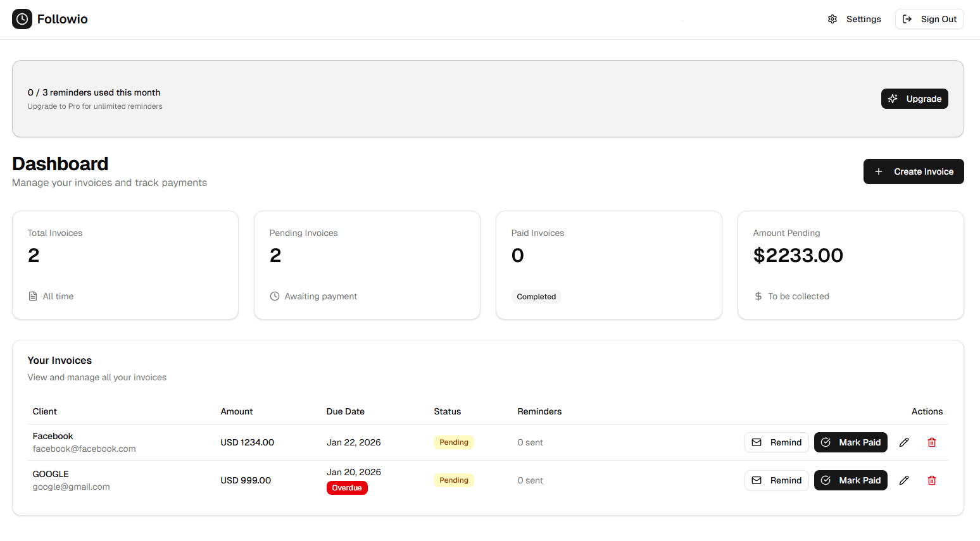
Task: Click the red trash icon for GOOGLE invoice
Action: pyautogui.click(x=932, y=480)
